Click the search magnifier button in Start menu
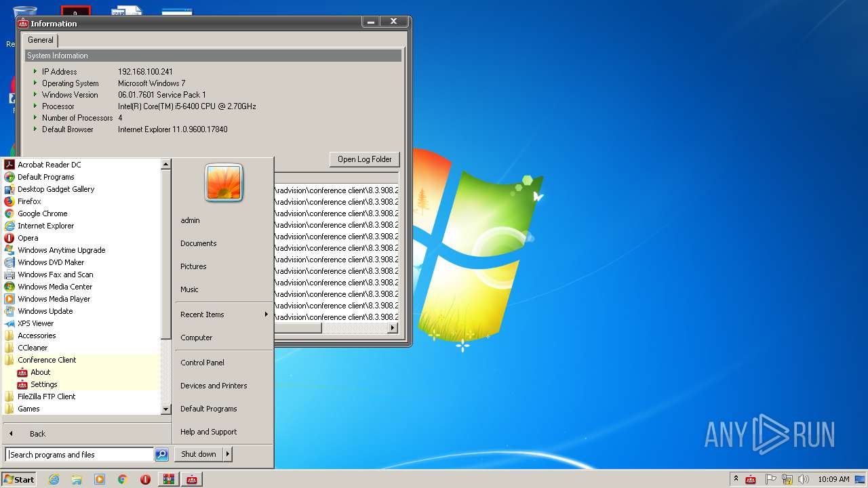 [161, 455]
